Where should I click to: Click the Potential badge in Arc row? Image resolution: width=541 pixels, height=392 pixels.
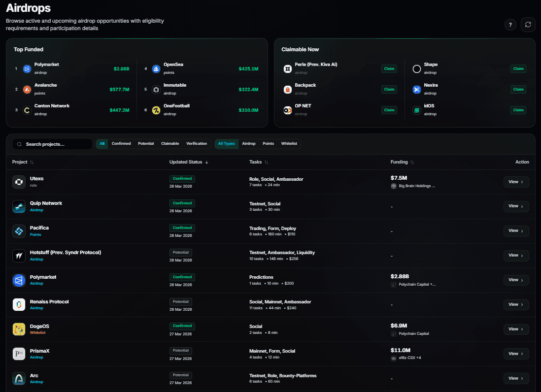tap(181, 375)
